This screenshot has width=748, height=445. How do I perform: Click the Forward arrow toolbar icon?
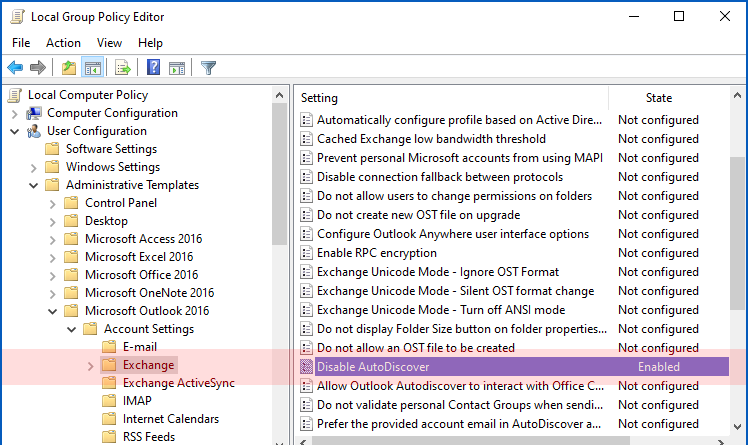coord(38,68)
